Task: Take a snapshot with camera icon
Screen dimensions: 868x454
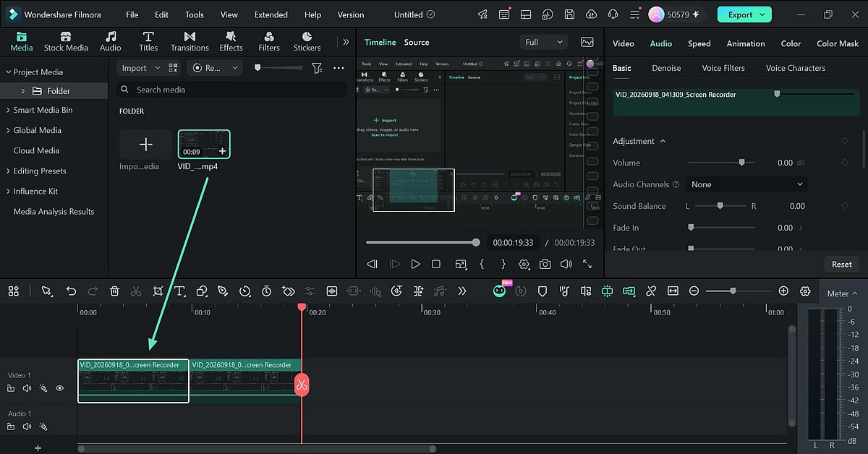Action: 545,265
